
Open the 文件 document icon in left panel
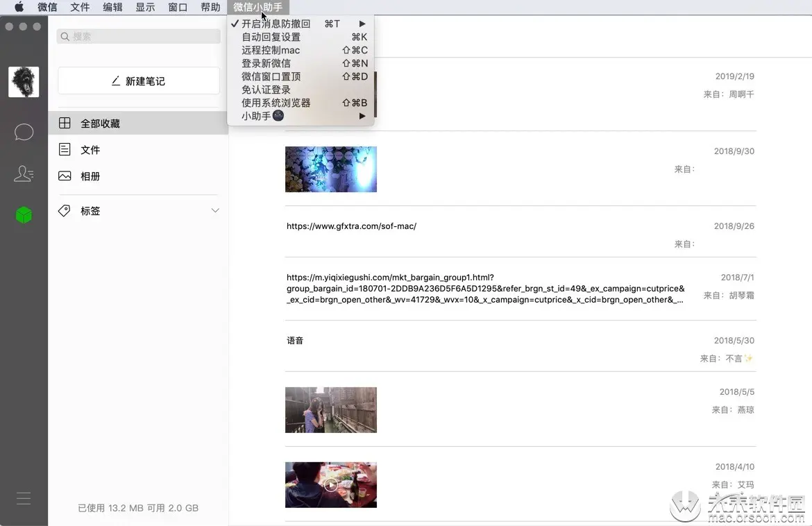(65, 149)
